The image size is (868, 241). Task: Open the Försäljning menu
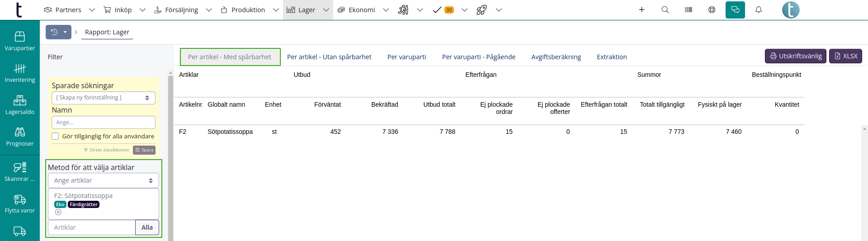(176, 10)
